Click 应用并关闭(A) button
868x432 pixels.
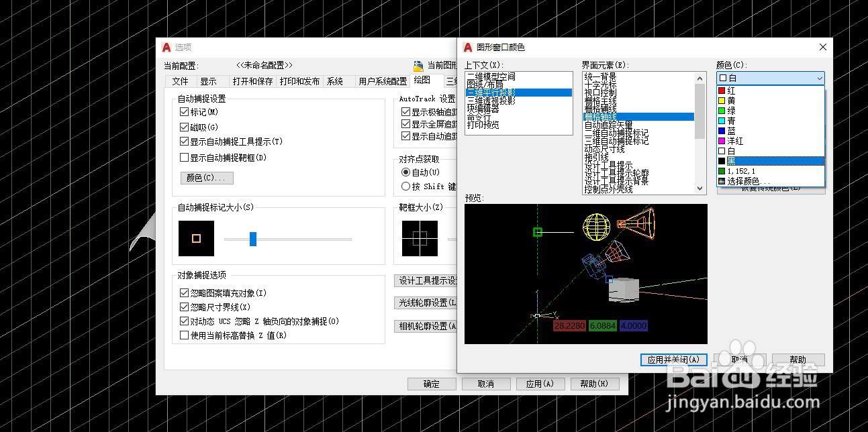(x=673, y=360)
